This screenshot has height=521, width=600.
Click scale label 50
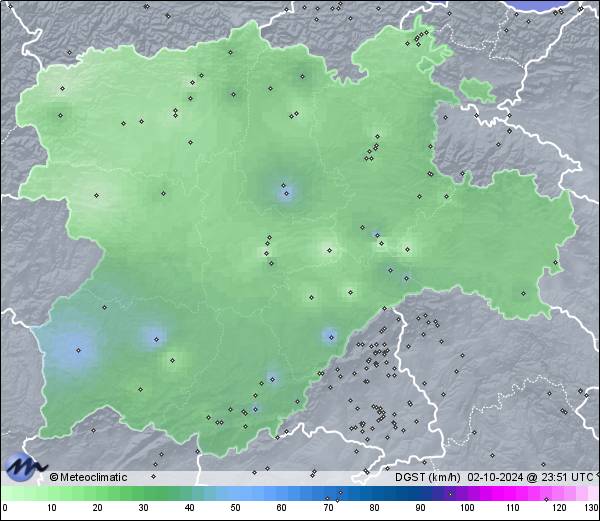click(x=235, y=508)
